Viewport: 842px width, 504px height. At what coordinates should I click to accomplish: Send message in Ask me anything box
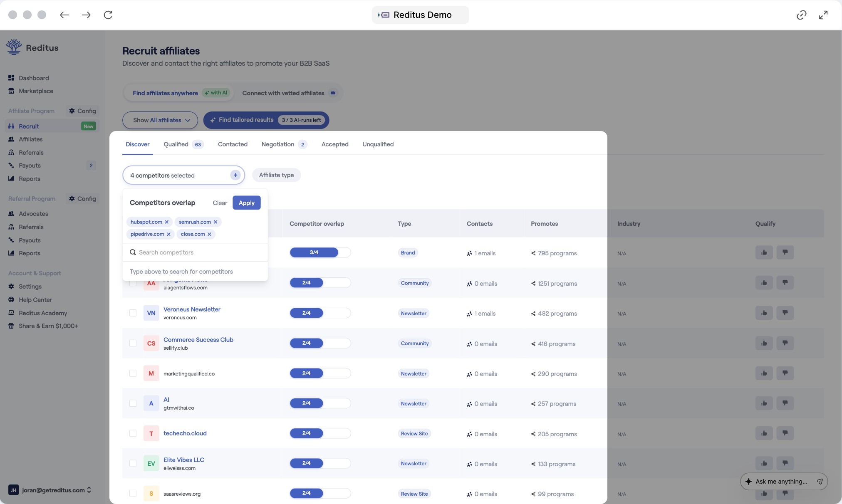pyautogui.click(x=820, y=482)
